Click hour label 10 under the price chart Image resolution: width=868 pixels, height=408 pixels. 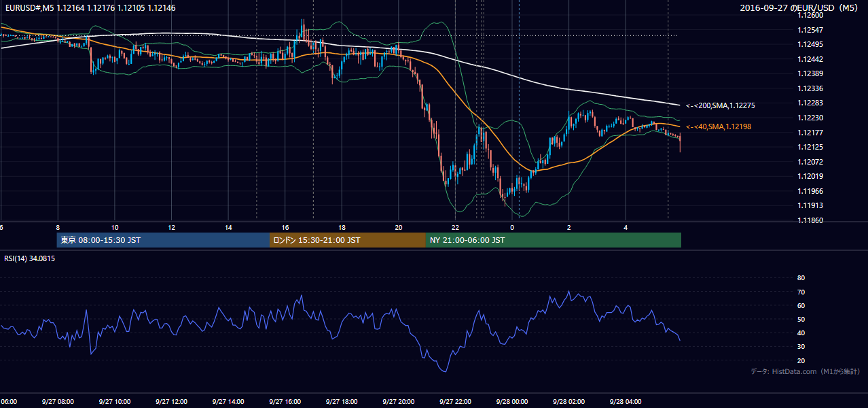[x=115, y=227]
